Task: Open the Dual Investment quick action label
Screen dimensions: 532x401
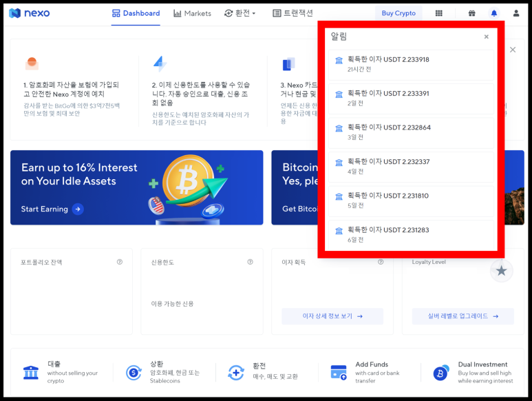Action: click(483, 364)
